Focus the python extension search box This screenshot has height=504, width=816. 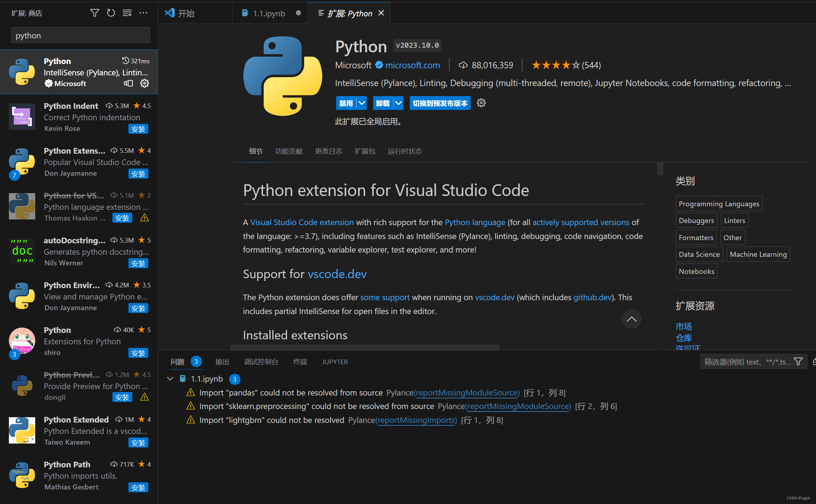tap(81, 36)
